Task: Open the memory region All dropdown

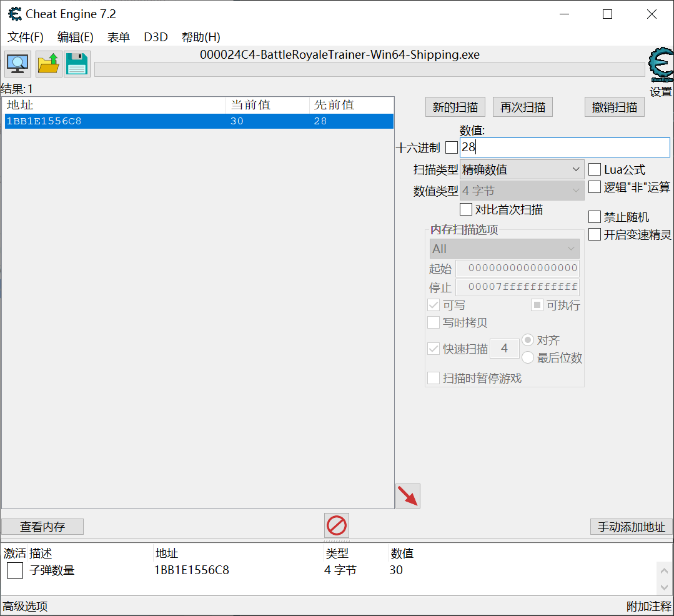Action: tap(503, 248)
